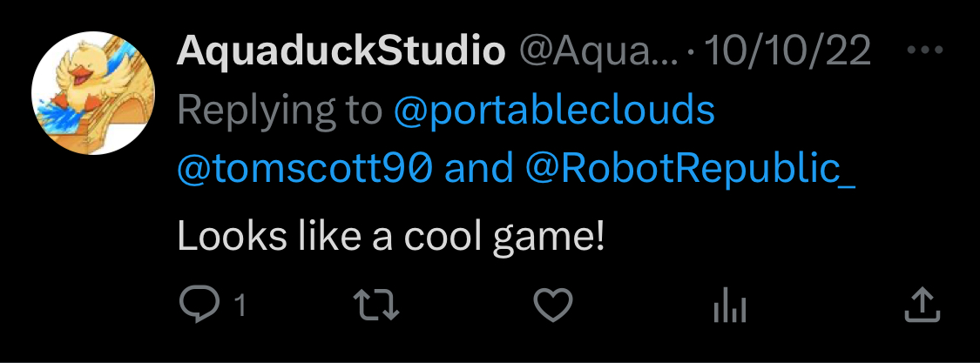Go to the @RobotRepublic_ mention
This screenshot has width=980, height=363.
pyautogui.click(x=691, y=169)
